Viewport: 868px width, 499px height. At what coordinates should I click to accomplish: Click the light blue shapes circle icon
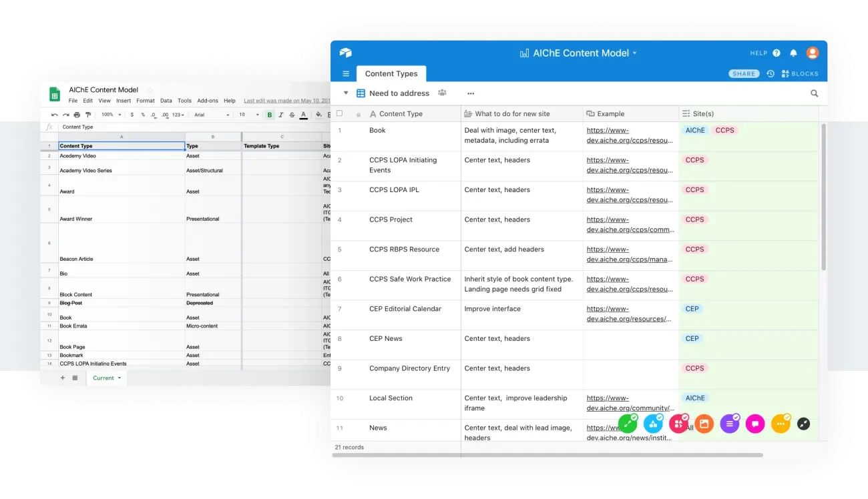653,424
